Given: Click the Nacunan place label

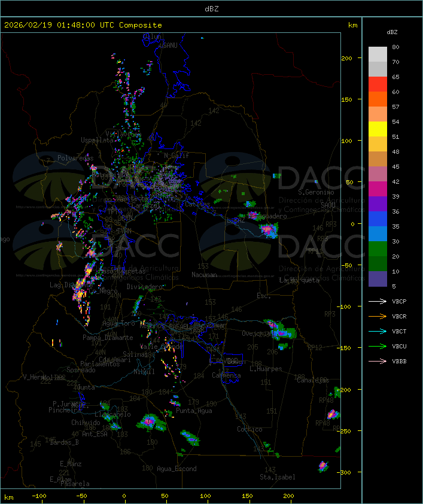Looking at the screenshot, I should pyautogui.click(x=204, y=275).
